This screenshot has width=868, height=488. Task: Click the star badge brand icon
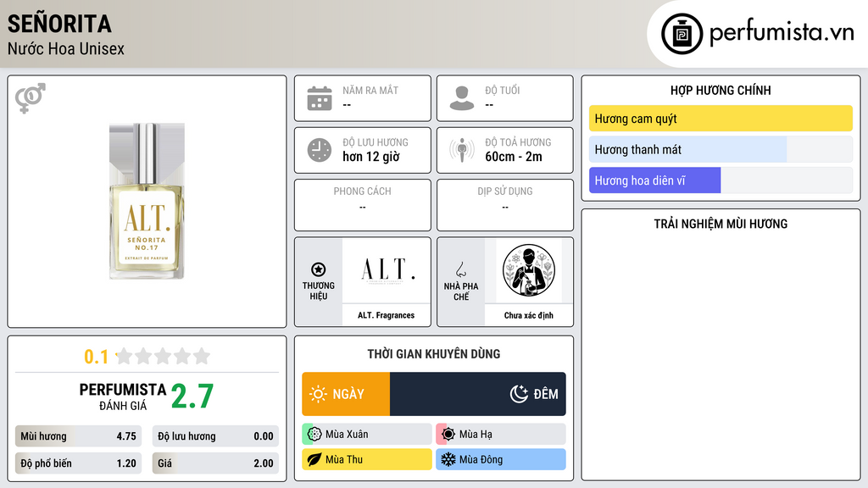319,269
